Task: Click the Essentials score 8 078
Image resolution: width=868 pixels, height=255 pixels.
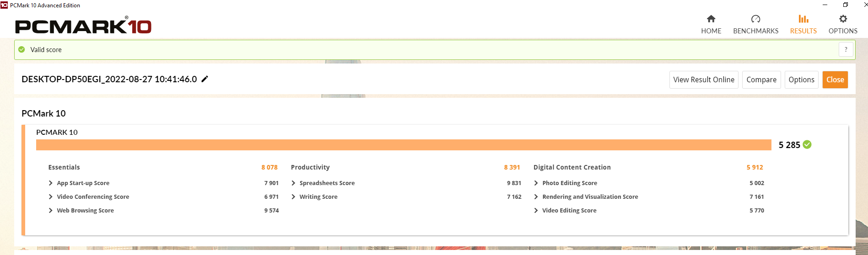Action: pyautogui.click(x=270, y=167)
